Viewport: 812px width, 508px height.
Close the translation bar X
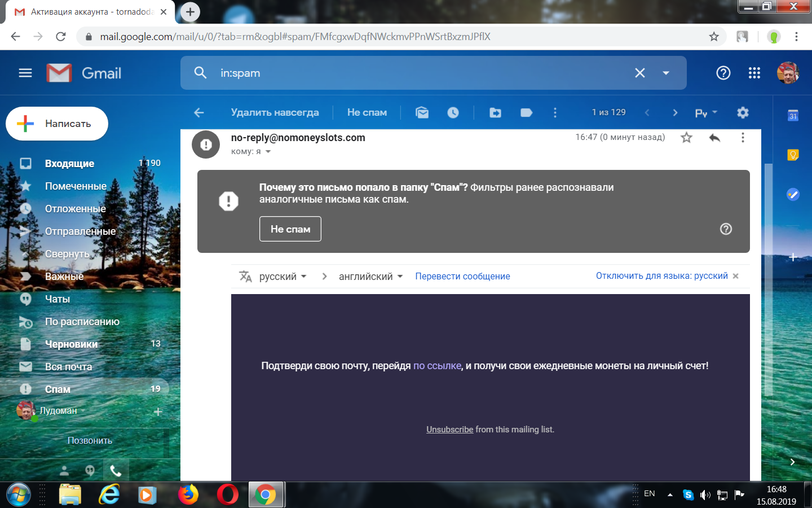point(735,276)
